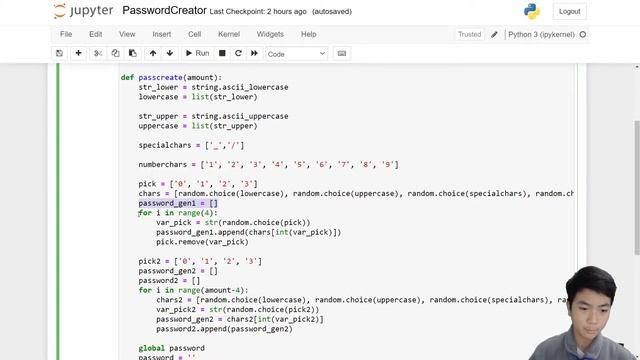Click on the 'var_pick2 = str(random.choice(pick2))' line

pyautogui.click(x=238, y=310)
